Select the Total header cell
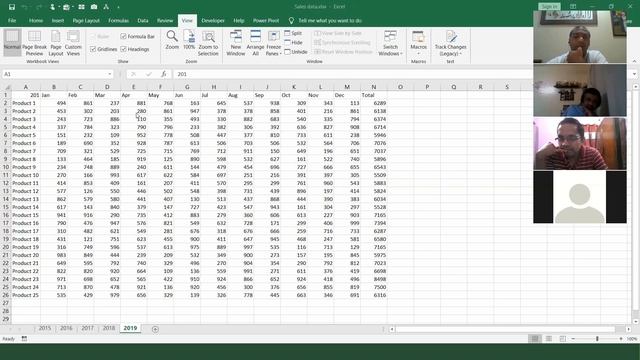The height and width of the screenshot is (360, 640). click(x=373, y=95)
